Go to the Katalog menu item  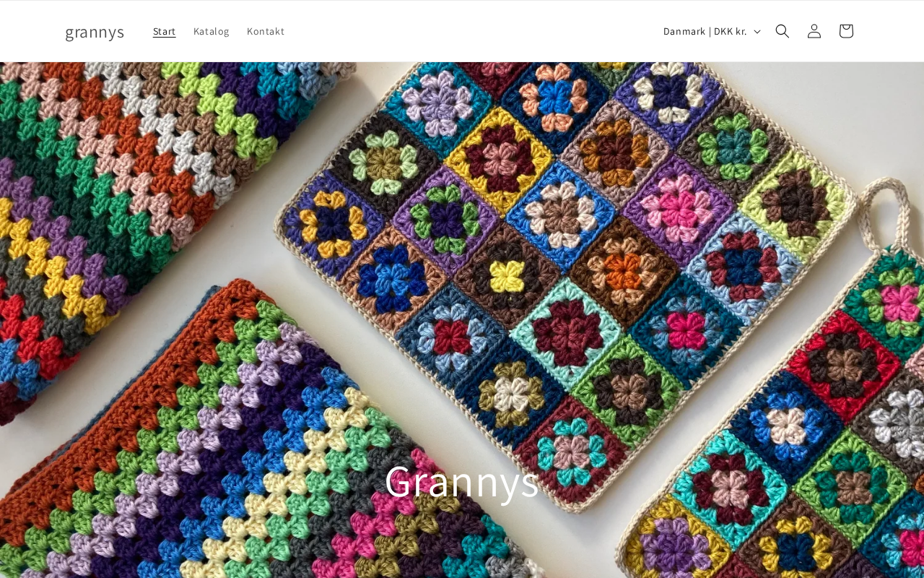point(212,31)
